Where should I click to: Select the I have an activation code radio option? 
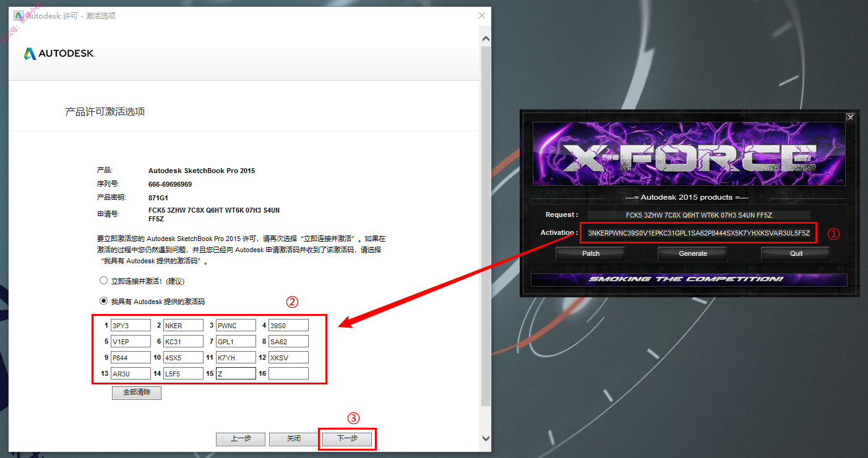[x=104, y=301]
